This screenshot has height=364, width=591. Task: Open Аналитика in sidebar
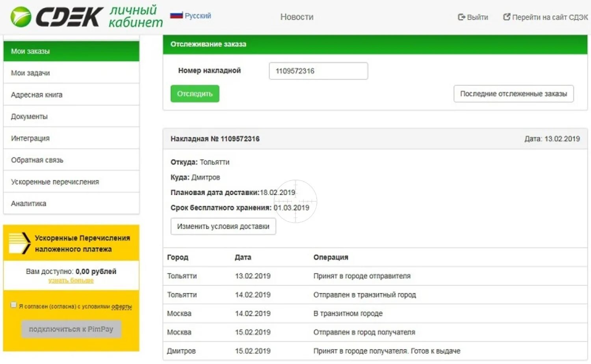click(71, 203)
